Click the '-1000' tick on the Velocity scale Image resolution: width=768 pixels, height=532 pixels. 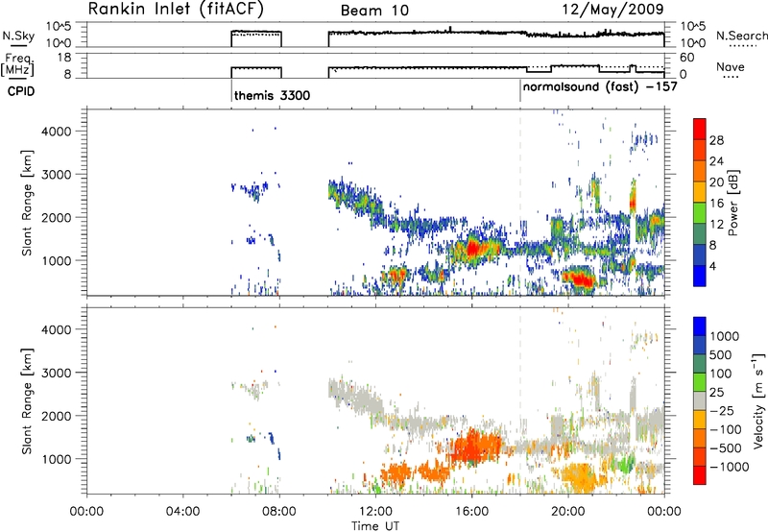click(729, 467)
